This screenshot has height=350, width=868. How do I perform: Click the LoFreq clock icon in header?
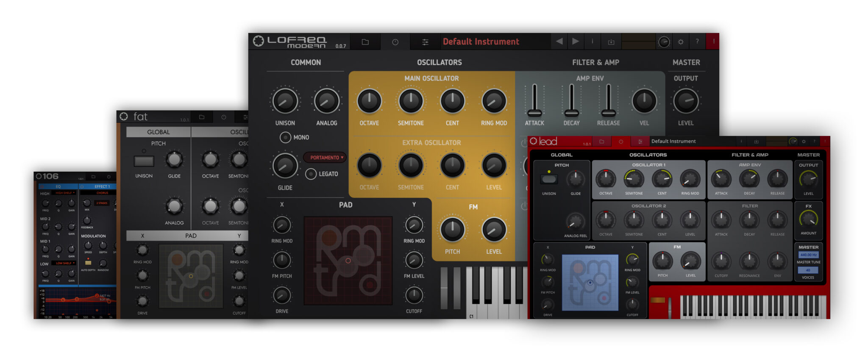click(x=395, y=42)
